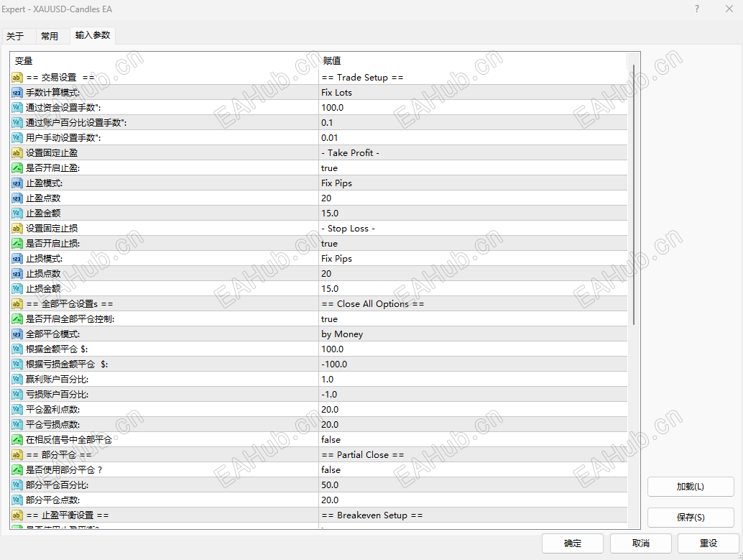Open the by Money dropdown for 全部平仓模式
The image size is (743, 560).
tap(473, 334)
